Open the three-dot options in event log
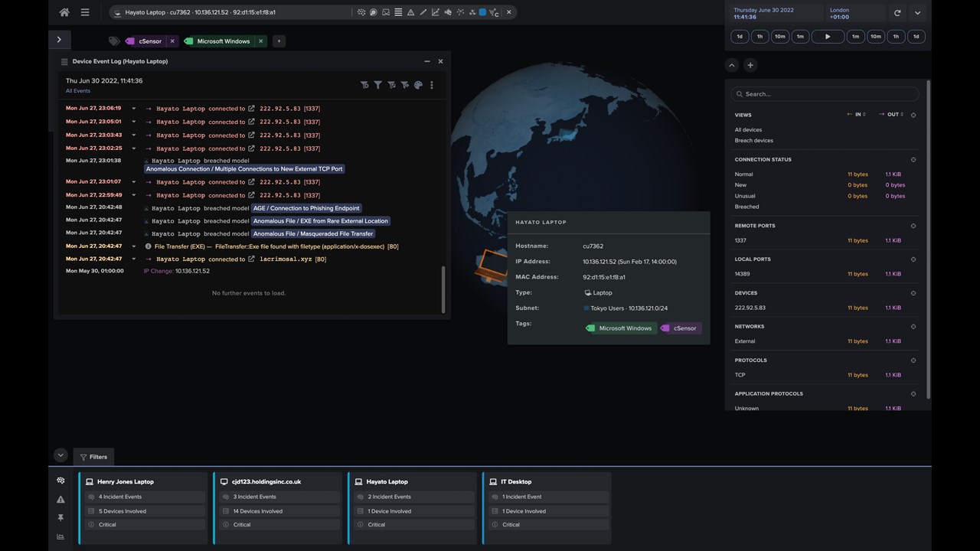Viewport: 980px width, 551px height. coord(432,85)
